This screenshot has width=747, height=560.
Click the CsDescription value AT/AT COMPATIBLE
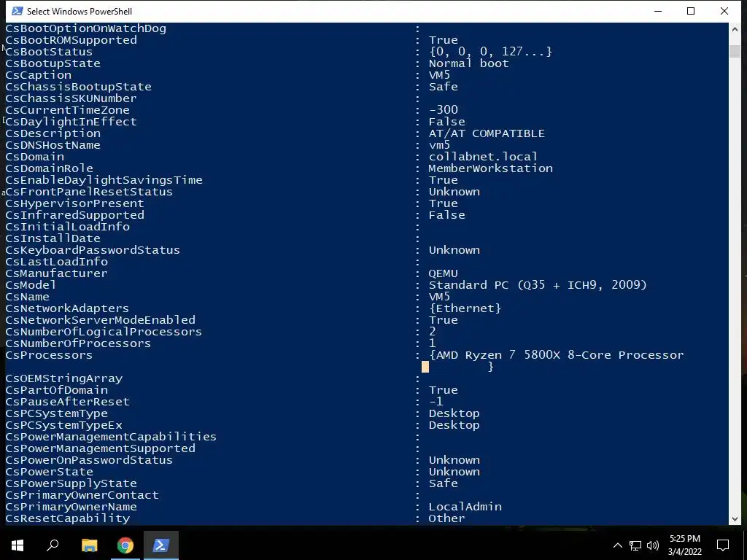(x=487, y=133)
